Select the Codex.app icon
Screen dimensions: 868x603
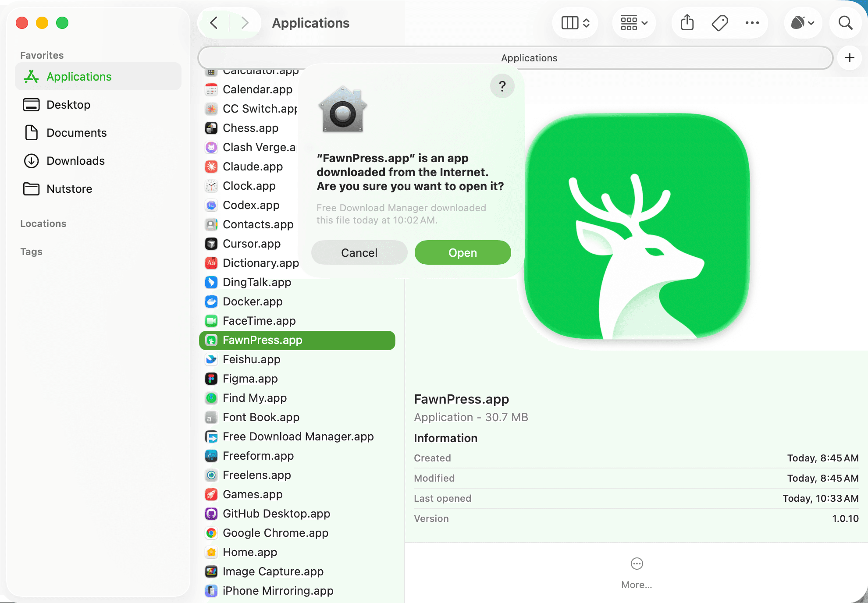(211, 205)
